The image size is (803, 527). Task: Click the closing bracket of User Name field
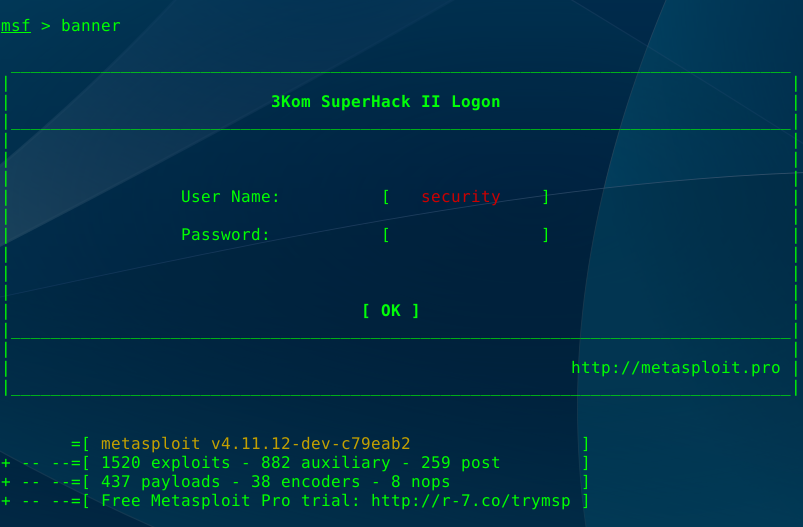coord(546,197)
